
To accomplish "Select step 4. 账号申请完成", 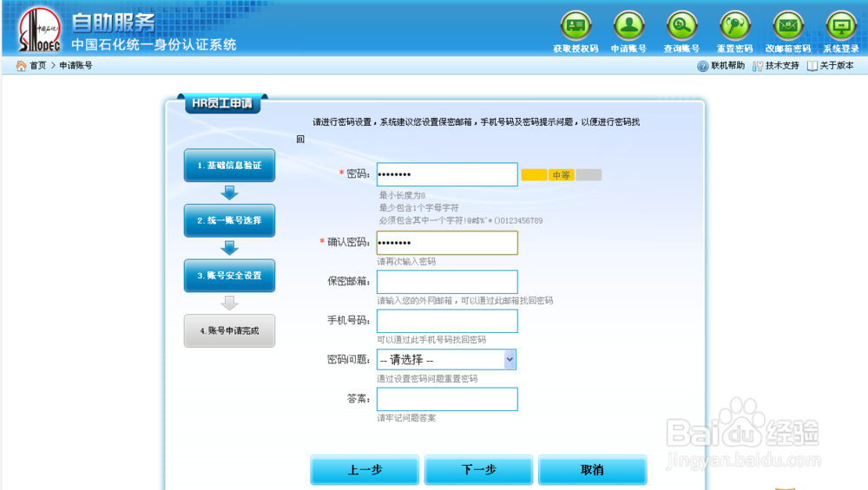I will (x=229, y=330).
